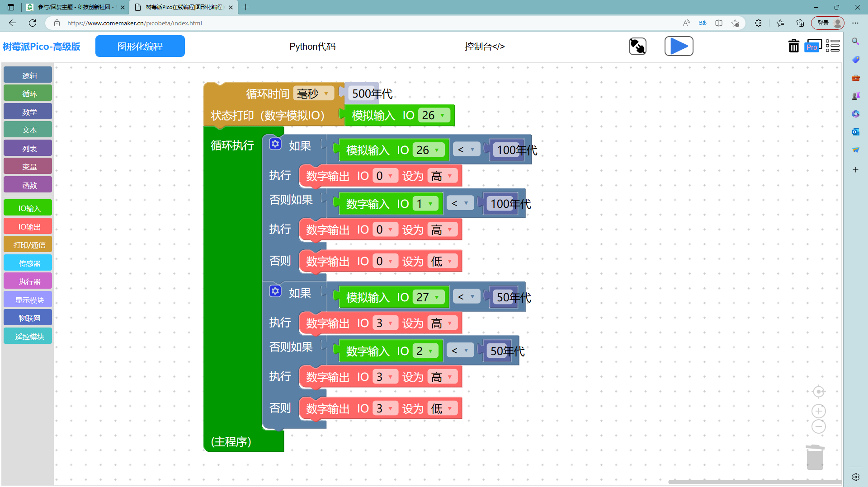Screen dimensions: 868x487
Task: Click 树莓派Pico-高级版 title link
Action: (41, 47)
